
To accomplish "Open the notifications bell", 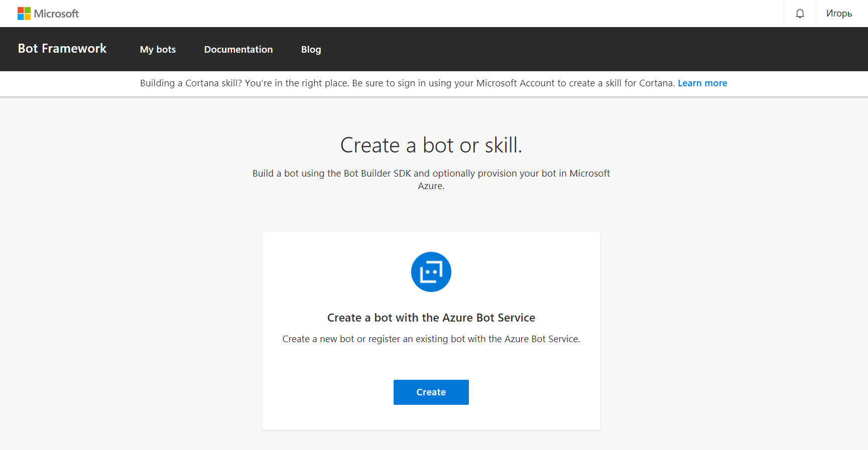I will [x=800, y=14].
